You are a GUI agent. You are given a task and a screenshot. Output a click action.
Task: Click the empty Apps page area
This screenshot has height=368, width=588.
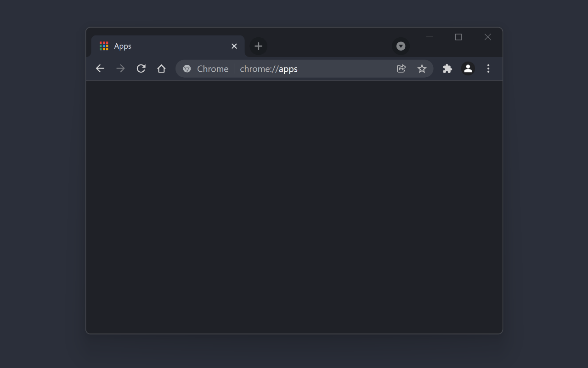[294, 207]
